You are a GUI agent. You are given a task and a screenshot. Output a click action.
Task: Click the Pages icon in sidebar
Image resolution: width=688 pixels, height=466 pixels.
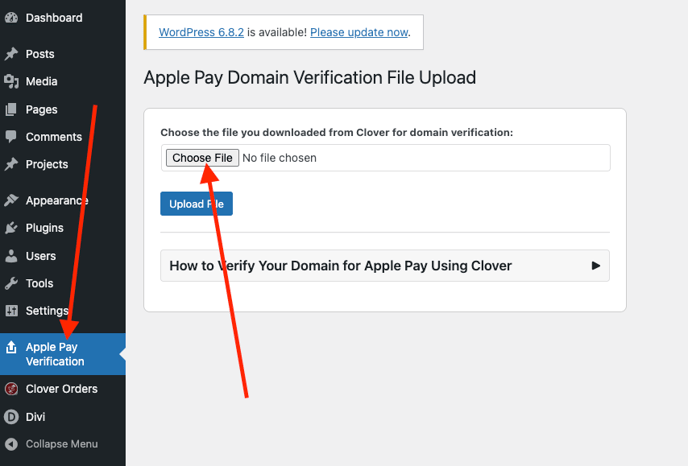pyautogui.click(x=11, y=109)
